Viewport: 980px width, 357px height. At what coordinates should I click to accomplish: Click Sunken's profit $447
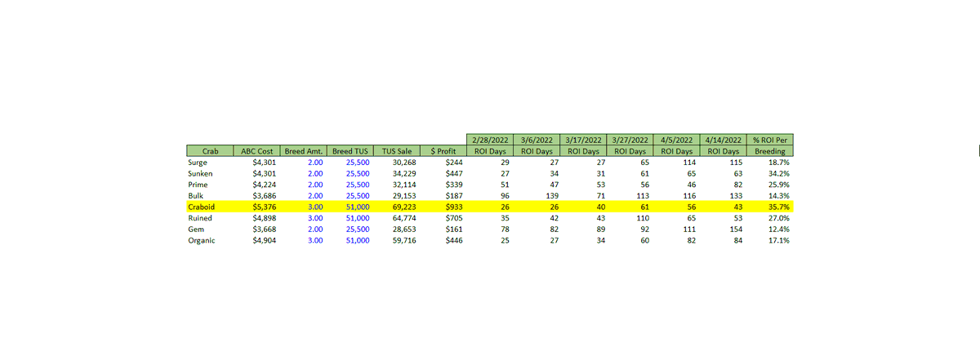tap(453, 174)
